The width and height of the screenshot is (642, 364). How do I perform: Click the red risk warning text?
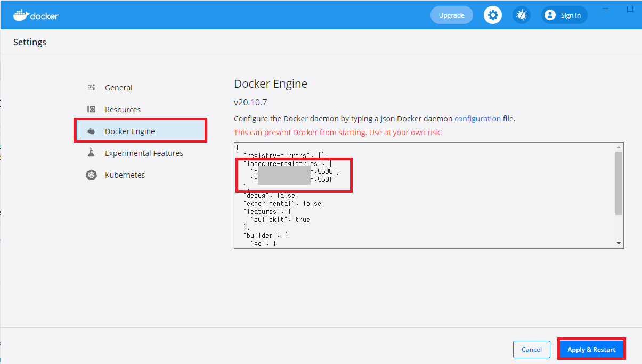point(338,132)
